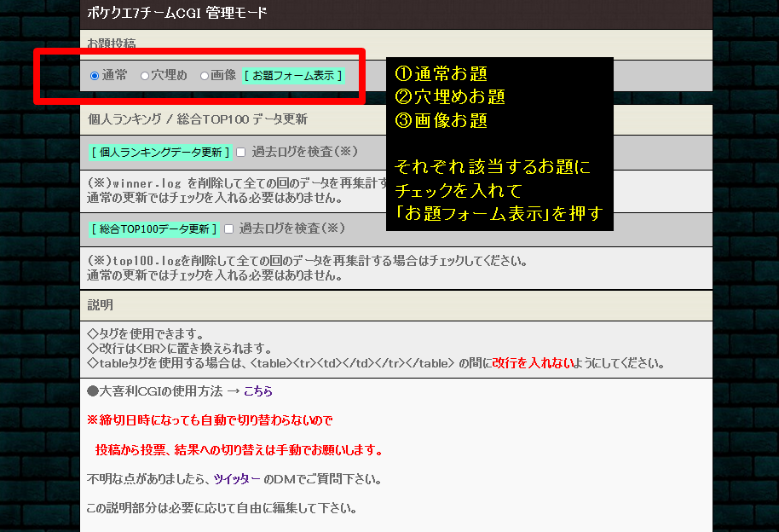Select the 画像 radio button
Viewport: 779px width, 532px height.
pyautogui.click(x=205, y=76)
